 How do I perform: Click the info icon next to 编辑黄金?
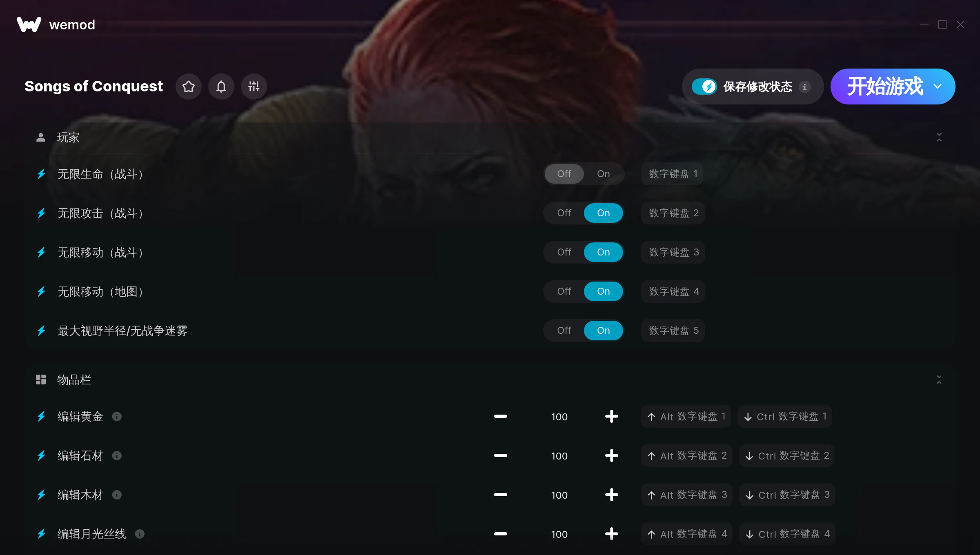pos(117,416)
